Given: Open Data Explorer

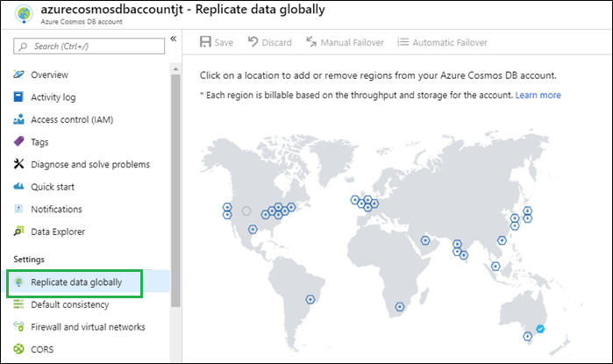Looking at the screenshot, I should tap(58, 232).
